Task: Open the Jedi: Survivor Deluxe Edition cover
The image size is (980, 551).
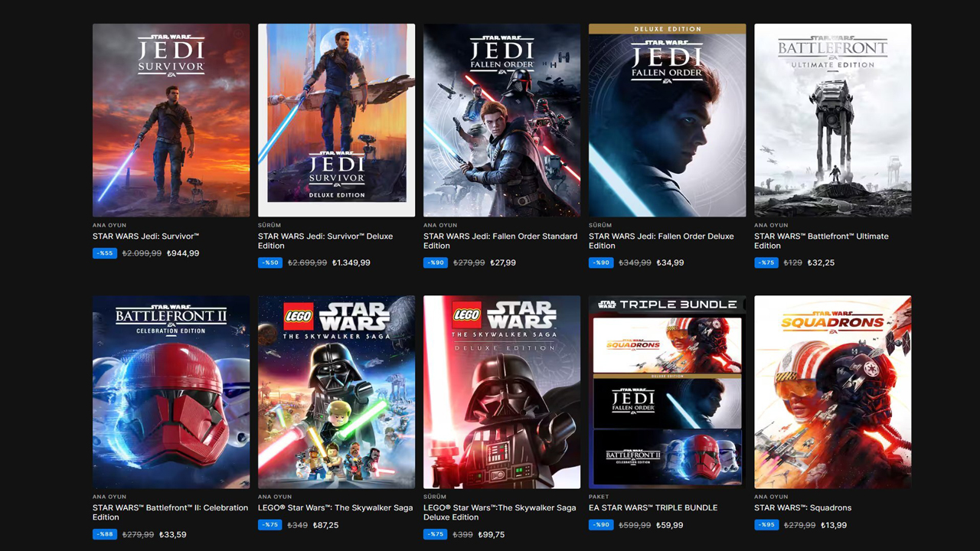Action: (336, 120)
